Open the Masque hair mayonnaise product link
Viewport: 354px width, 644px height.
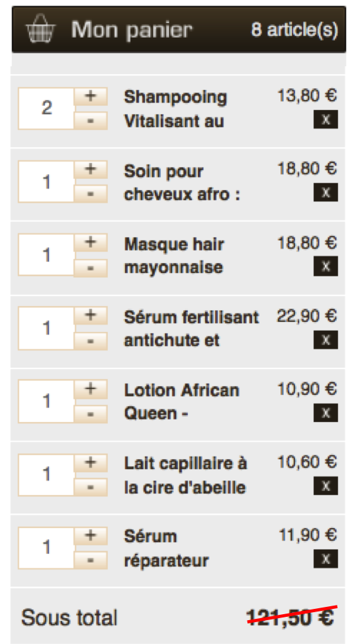coord(174,256)
